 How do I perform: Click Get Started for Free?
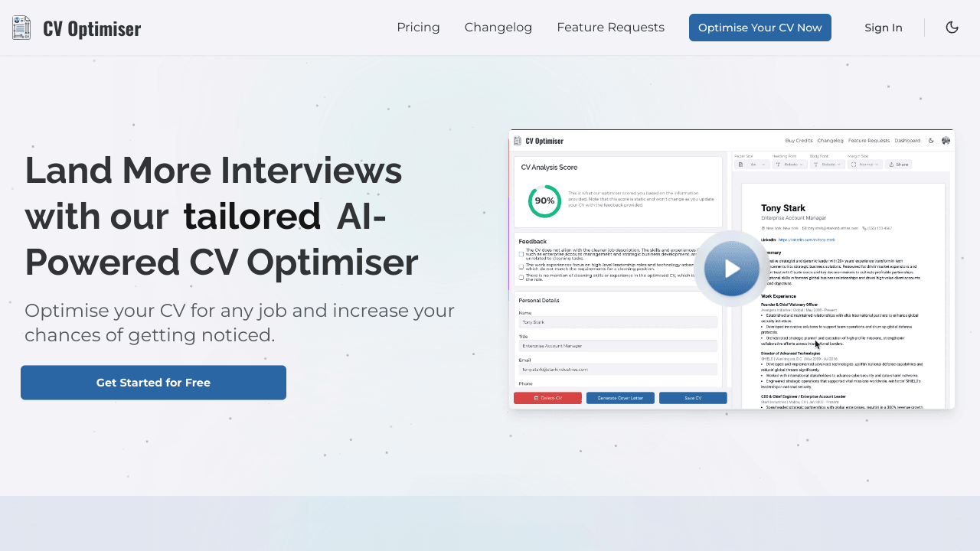point(153,383)
